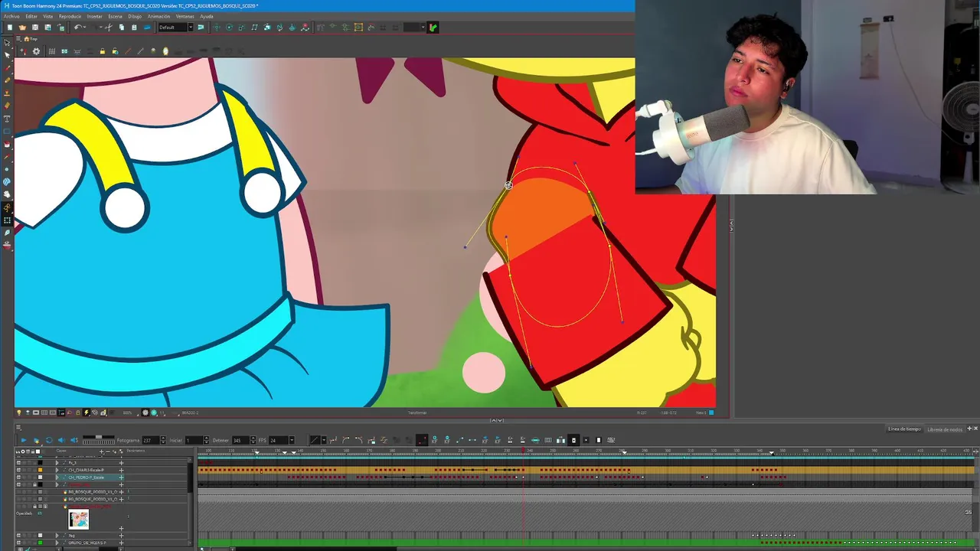This screenshot has height=551, width=980.
Task: Expand the Fx_1 layer
Action: (x=57, y=463)
